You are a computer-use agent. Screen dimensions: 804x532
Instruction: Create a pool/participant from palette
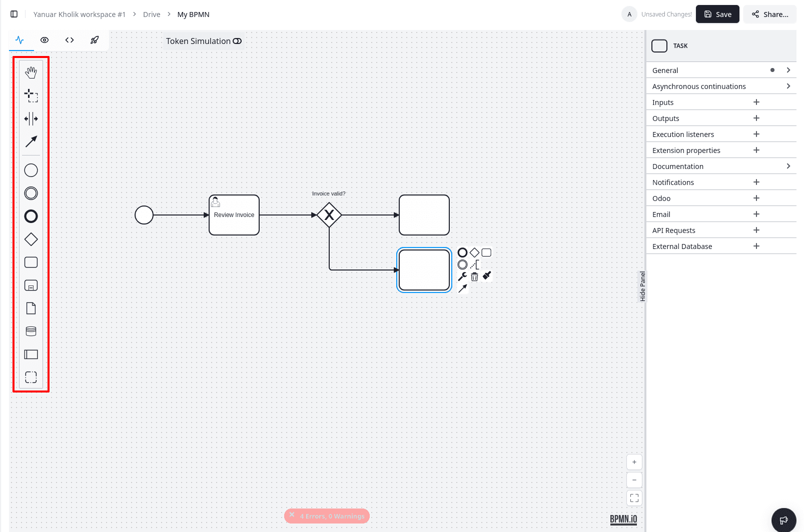(x=31, y=354)
